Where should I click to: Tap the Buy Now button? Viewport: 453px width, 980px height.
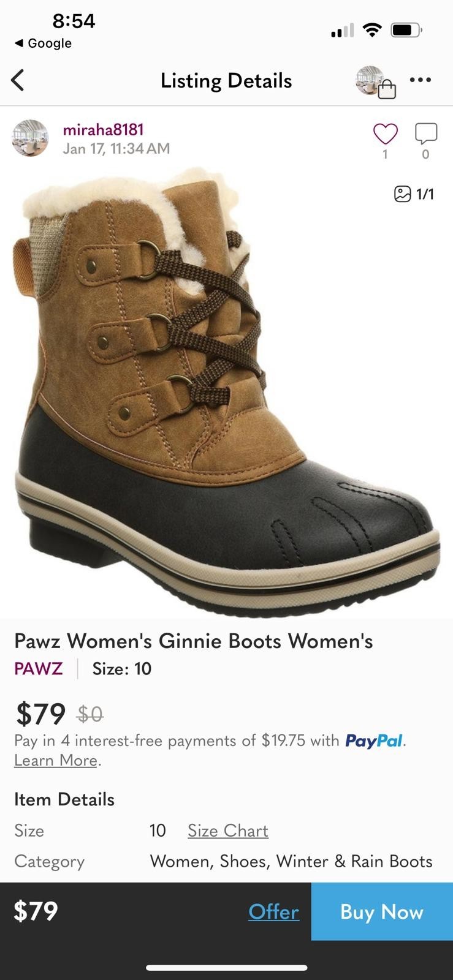click(x=382, y=911)
